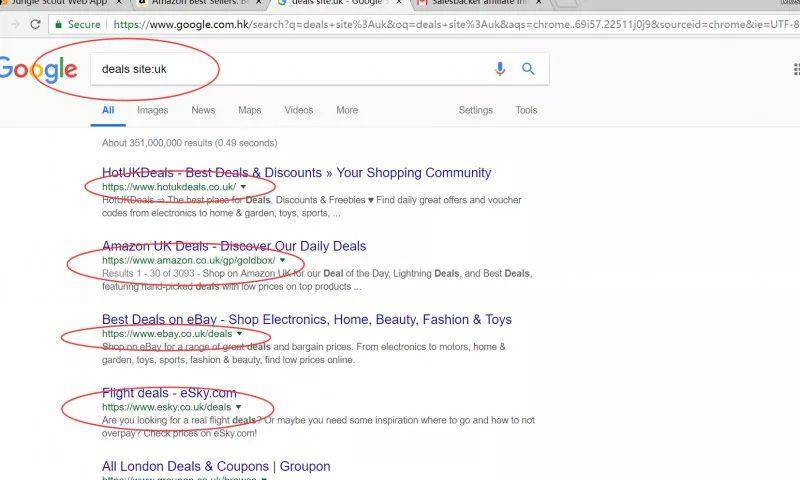Switch to the News tab
Viewport: 800px width, 480px height.
click(203, 110)
